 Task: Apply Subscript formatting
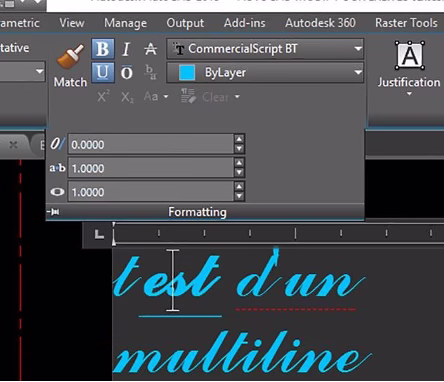point(127,97)
